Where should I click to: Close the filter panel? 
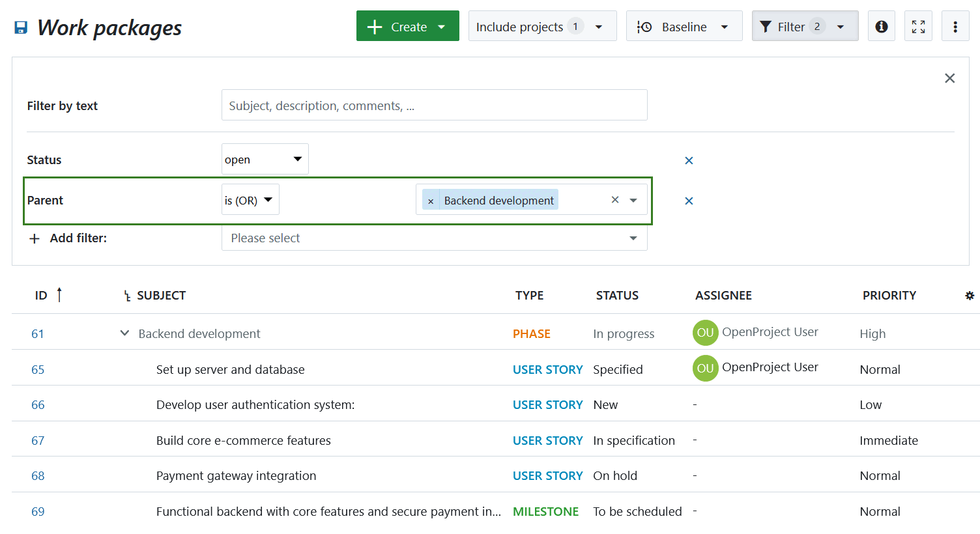(950, 77)
